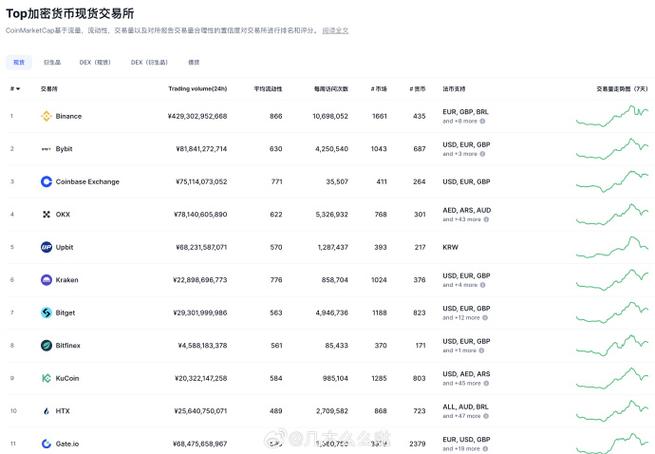Click HTX fiat support ALL, AUD, BRL
This screenshot has height=454, width=655.
466,407
